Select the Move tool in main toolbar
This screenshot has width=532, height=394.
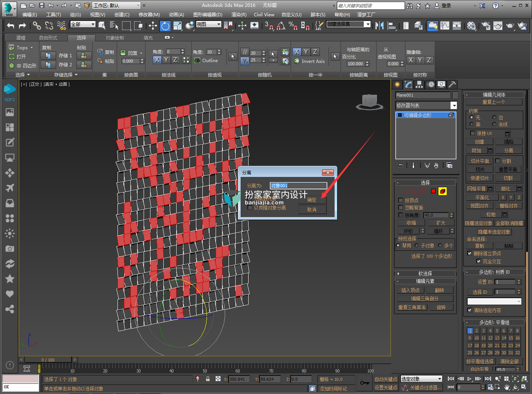coord(153,26)
